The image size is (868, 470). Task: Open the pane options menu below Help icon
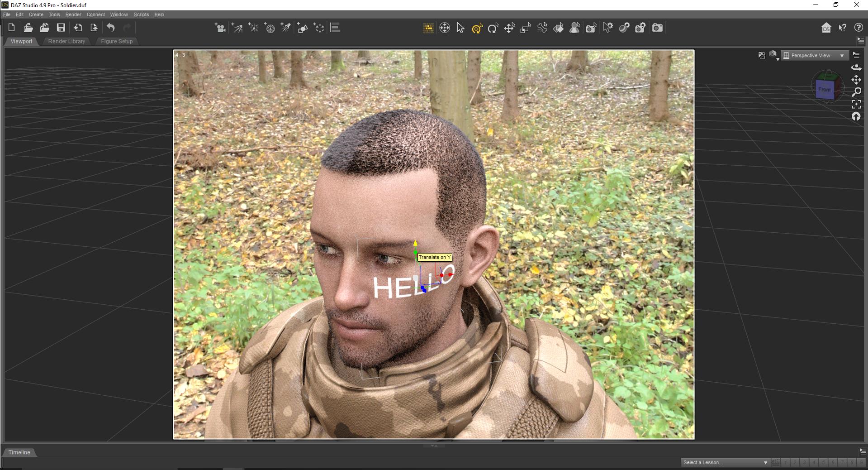point(860,41)
